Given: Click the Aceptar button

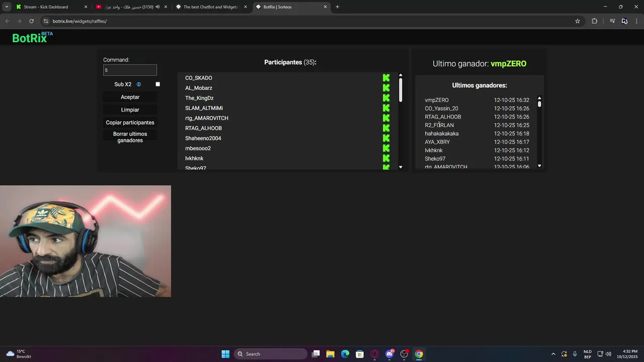Looking at the screenshot, I should [x=130, y=97].
